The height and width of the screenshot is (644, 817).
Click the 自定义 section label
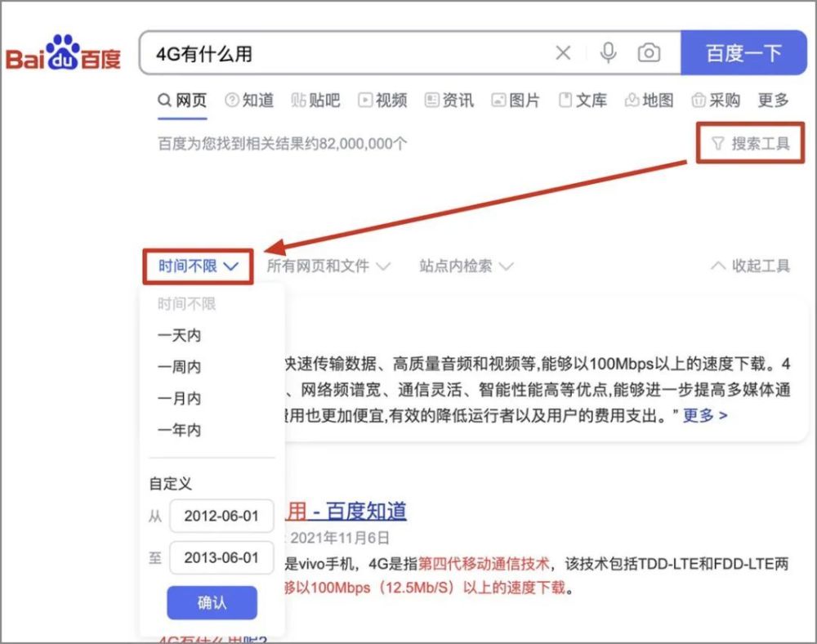pos(171,484)
